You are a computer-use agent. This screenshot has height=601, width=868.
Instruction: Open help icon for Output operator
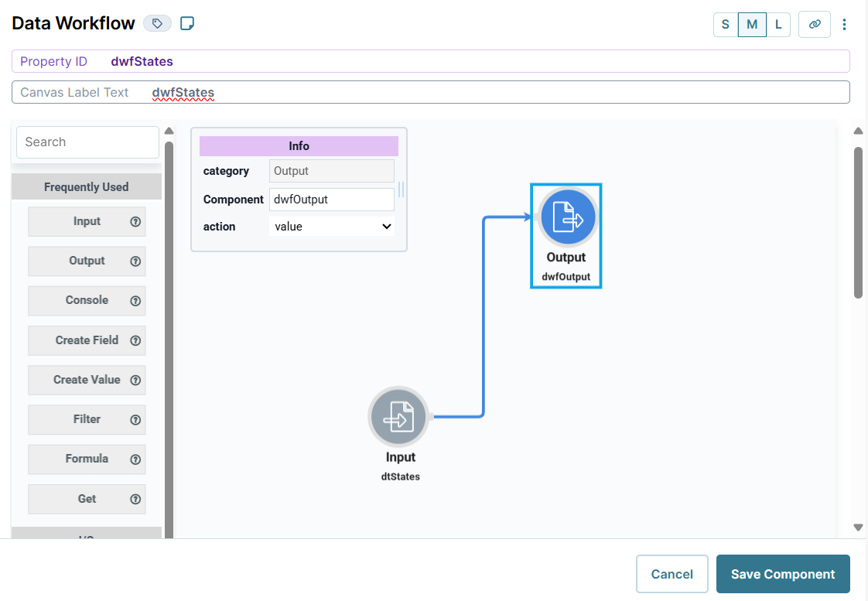click(135, 261)
